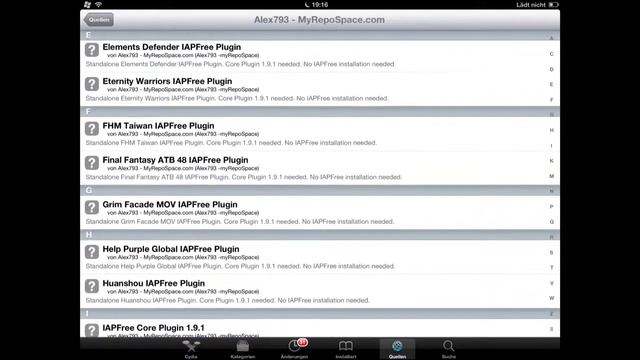Image resolution: width=640 pixels, height=360 pixels.
Task: Click the battery status icon
Action: [x=553, y=4]
